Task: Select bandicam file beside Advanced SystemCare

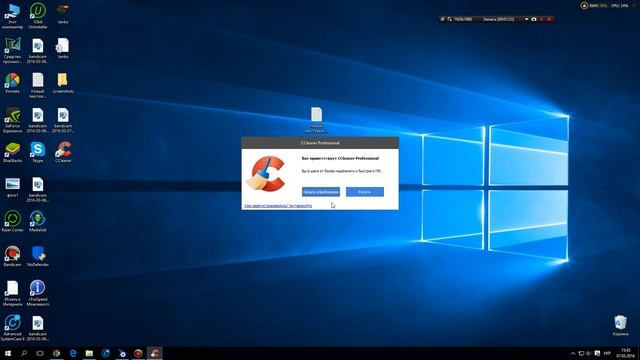Action: 38,328
